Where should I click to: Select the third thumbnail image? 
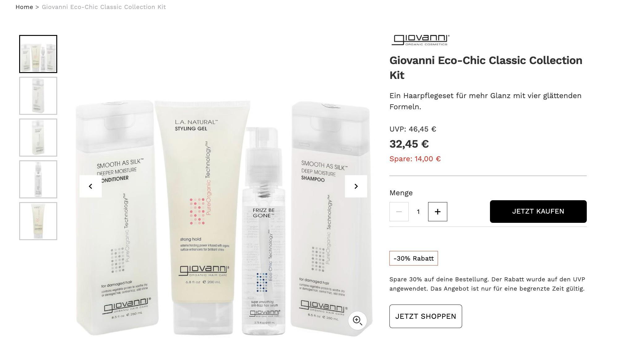click(x=38, y=138)
